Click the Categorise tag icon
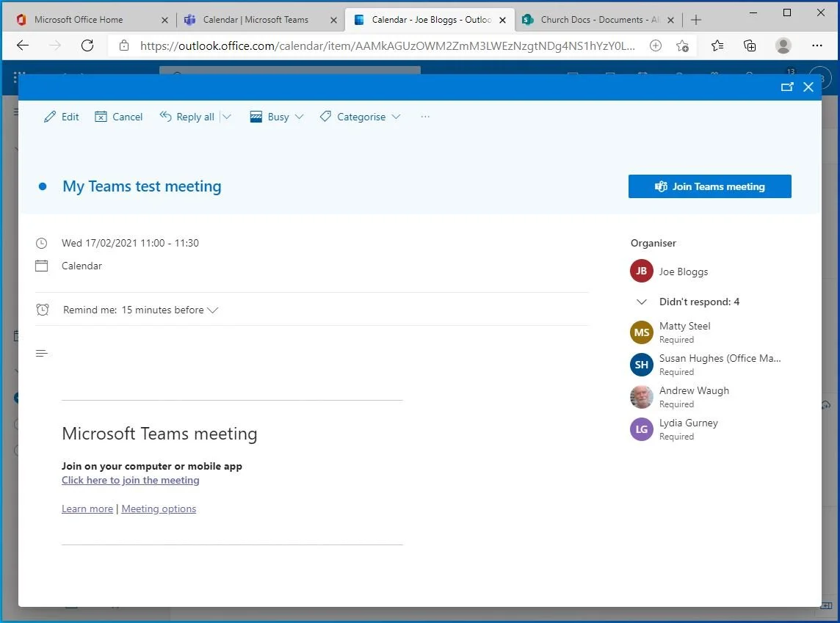 pos(325,116)
